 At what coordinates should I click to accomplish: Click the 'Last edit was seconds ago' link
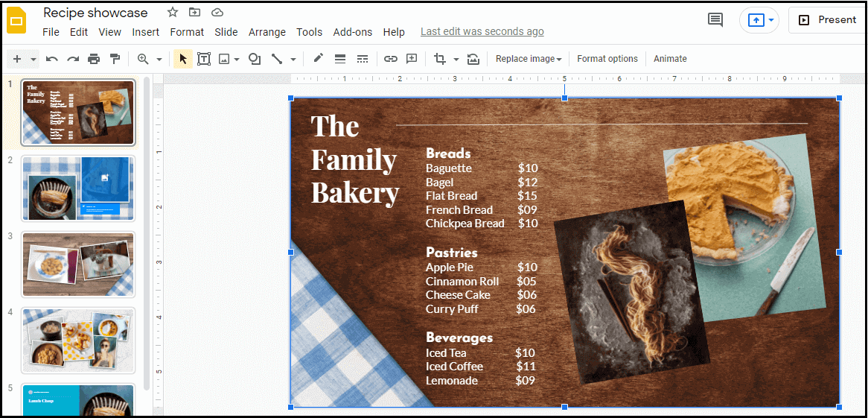click(x=482, y=32)
